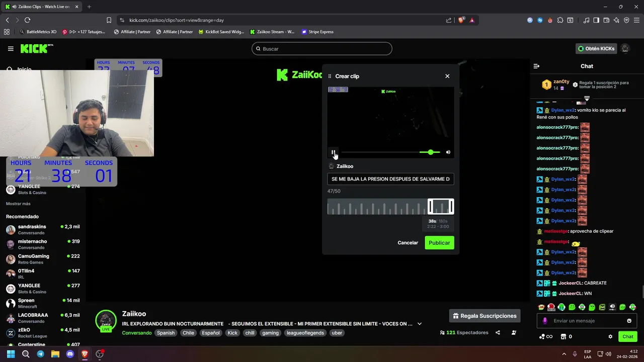Viewport: 644px width, 362px height.
Task: Open the Brave VPN shield icon
Action: coord(626,20)
